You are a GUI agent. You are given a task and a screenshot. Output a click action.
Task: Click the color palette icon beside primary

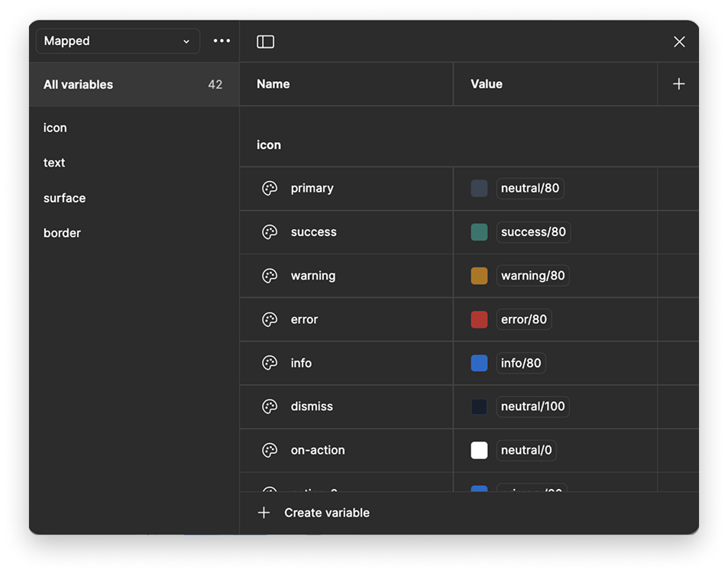point(270,188)
